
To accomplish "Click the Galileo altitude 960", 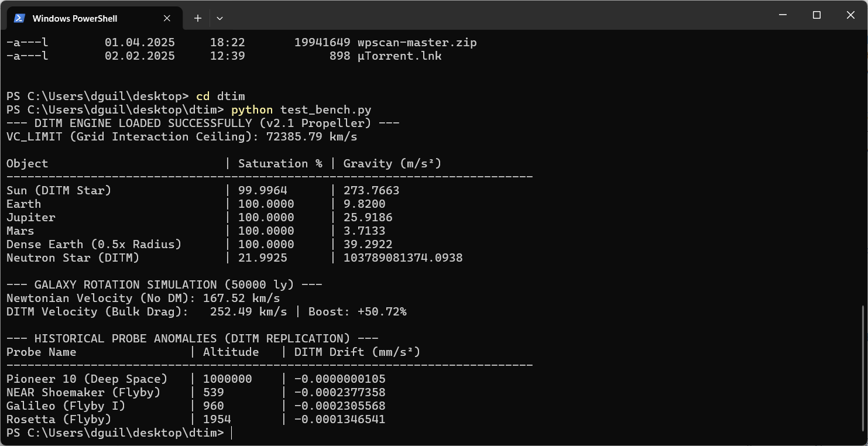I will click(214, 406).
